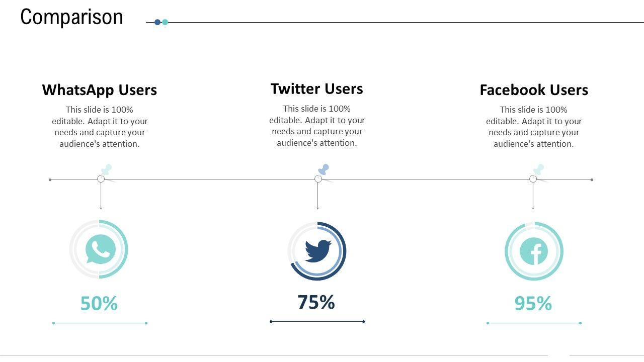Select the Facebook Users heading

click(534, 90)
